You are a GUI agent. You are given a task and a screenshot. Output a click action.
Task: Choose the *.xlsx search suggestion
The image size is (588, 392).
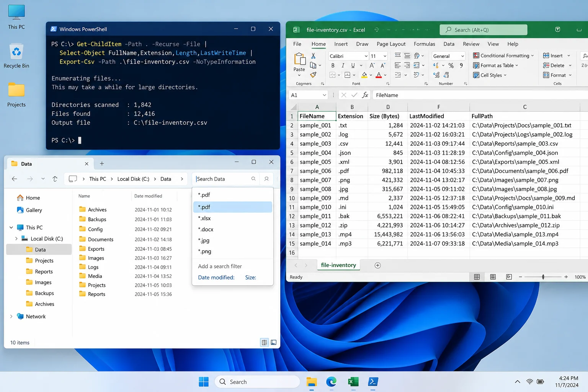tap(233, 218)
